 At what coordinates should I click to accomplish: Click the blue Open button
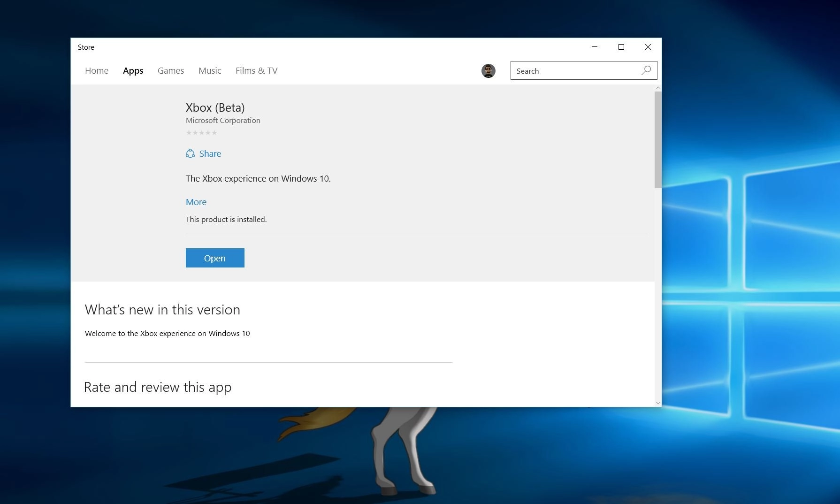215,258
